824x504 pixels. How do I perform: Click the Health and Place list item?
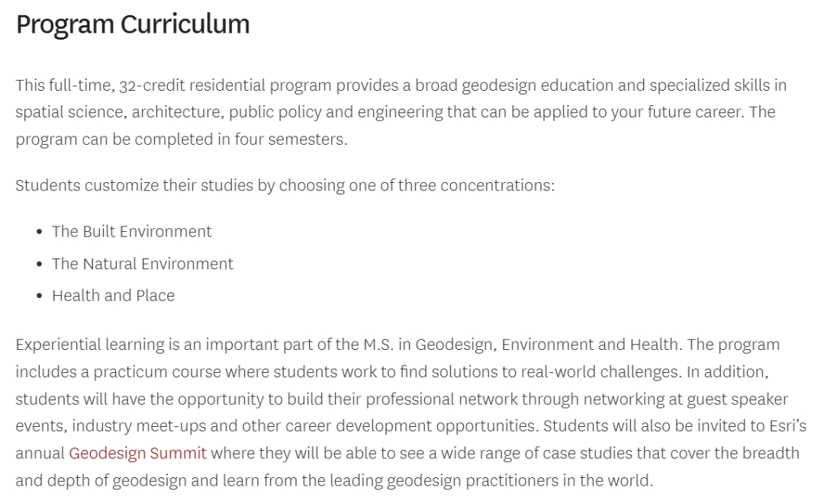113,296
